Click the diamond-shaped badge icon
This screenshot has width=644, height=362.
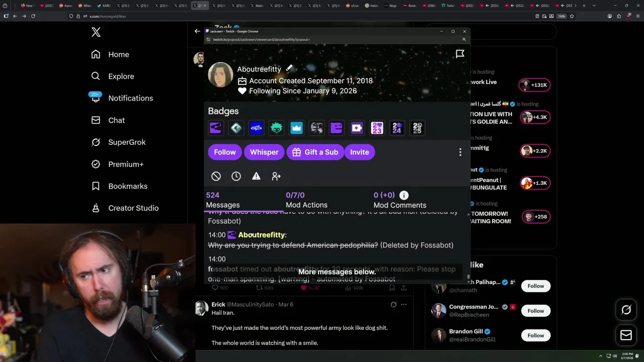pos(236,128)
